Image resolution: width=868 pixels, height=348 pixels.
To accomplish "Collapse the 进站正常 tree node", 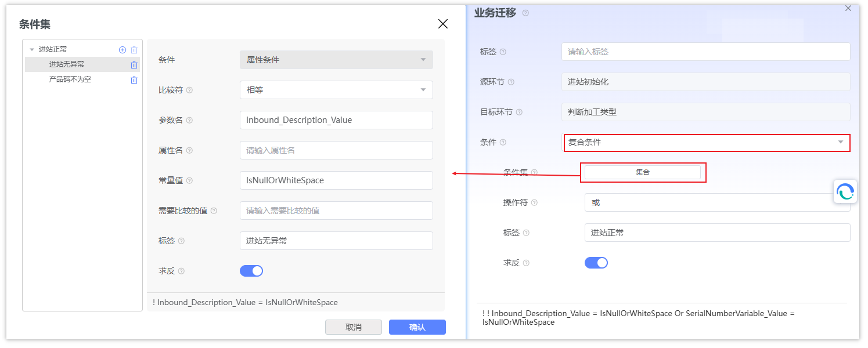I will (x=31, y=50).
